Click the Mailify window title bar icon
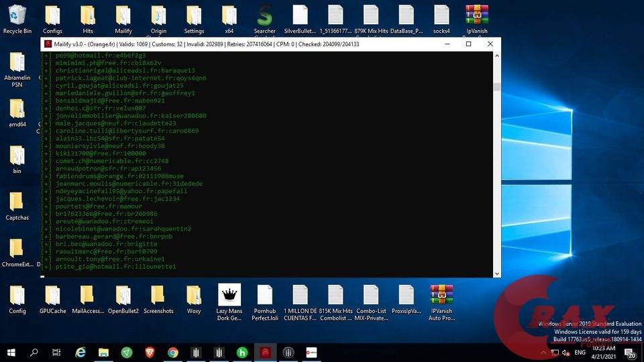 [48, 44]
